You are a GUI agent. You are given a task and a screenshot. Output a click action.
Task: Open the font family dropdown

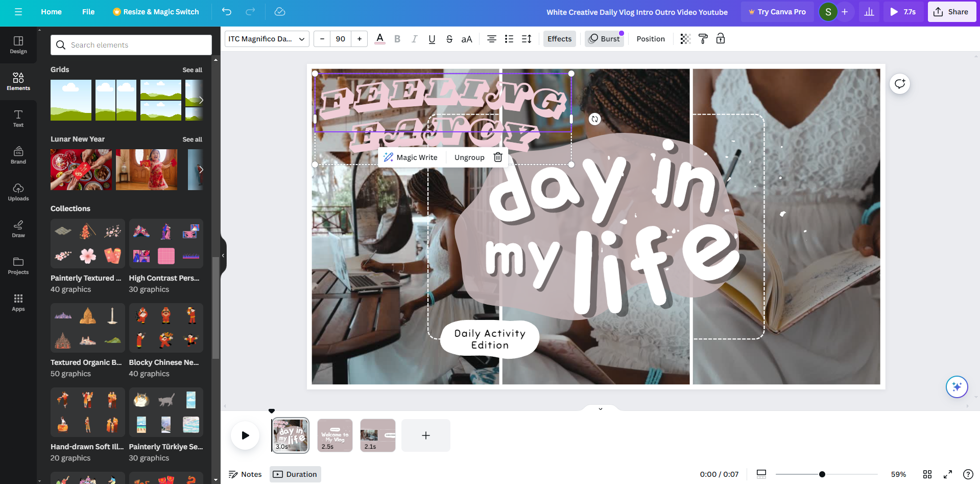[x=267, y=39]
